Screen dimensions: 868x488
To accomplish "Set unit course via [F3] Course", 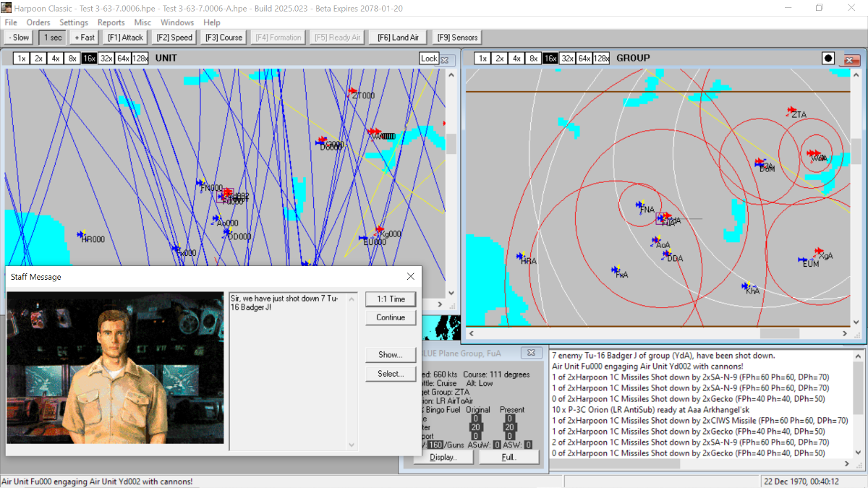I will tap(223, 37).
